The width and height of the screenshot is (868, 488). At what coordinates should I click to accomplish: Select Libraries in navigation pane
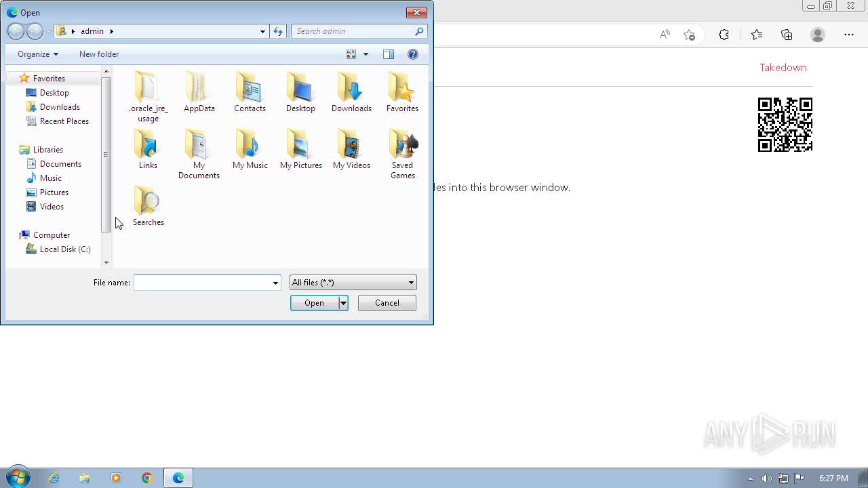point(48,150)
